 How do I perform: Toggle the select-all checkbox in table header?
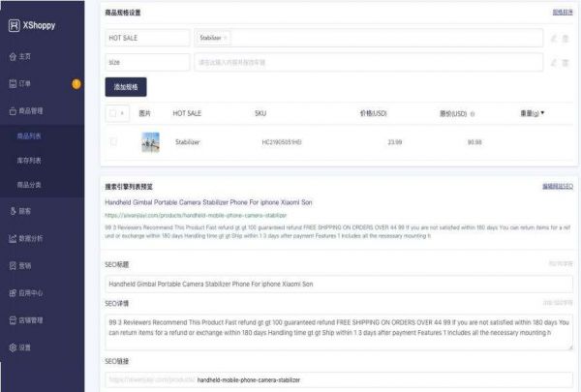(113, 114)
